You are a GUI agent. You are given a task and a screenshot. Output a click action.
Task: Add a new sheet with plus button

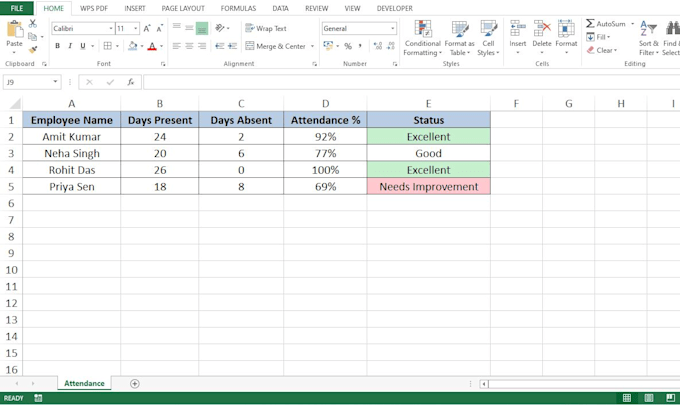click(135, 384)
